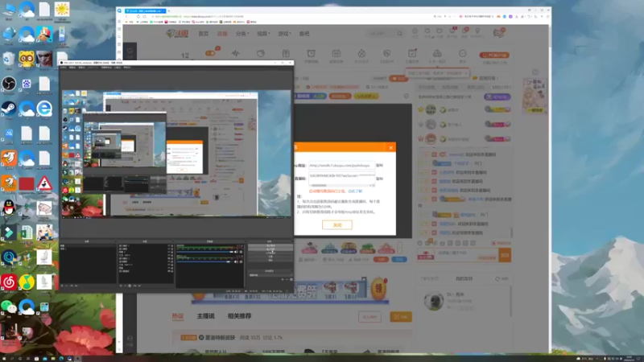Close the orange stream-key dialog with X
Screen dimensions: 644x362
pos(390,148)
